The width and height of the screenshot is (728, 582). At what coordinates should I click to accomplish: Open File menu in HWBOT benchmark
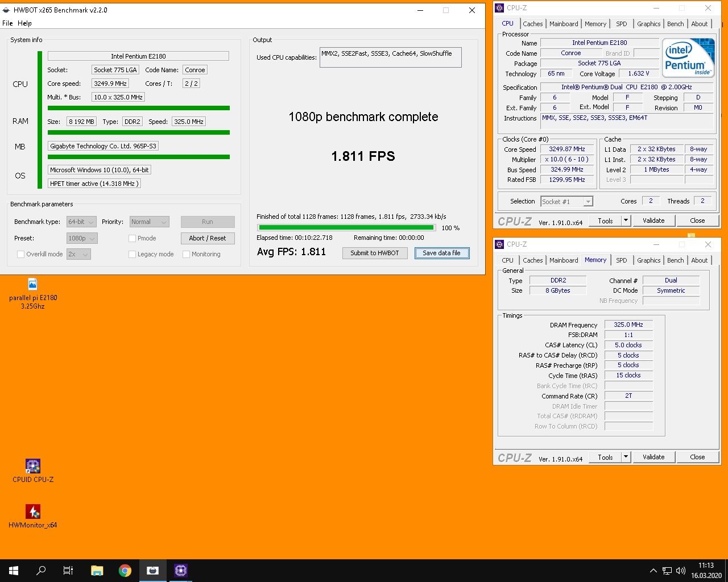(x=7, y=23)
